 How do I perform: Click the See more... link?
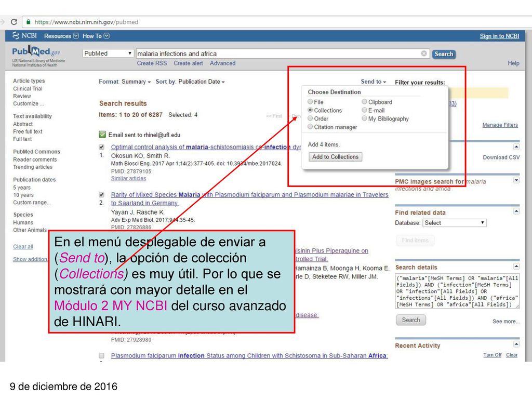(x=506, y=321)
